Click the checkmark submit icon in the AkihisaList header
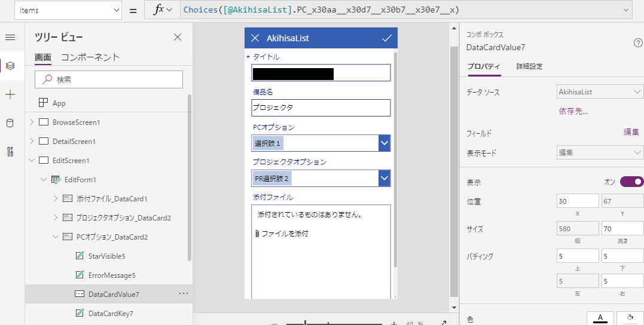The width and height of the screenshot is (644, 325). [387, 38]
